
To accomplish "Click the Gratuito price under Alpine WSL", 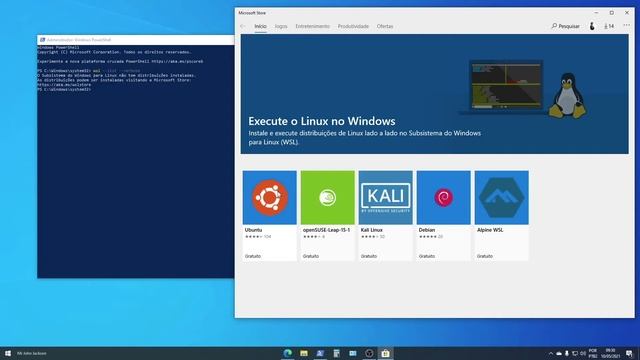I will (484, 256).
